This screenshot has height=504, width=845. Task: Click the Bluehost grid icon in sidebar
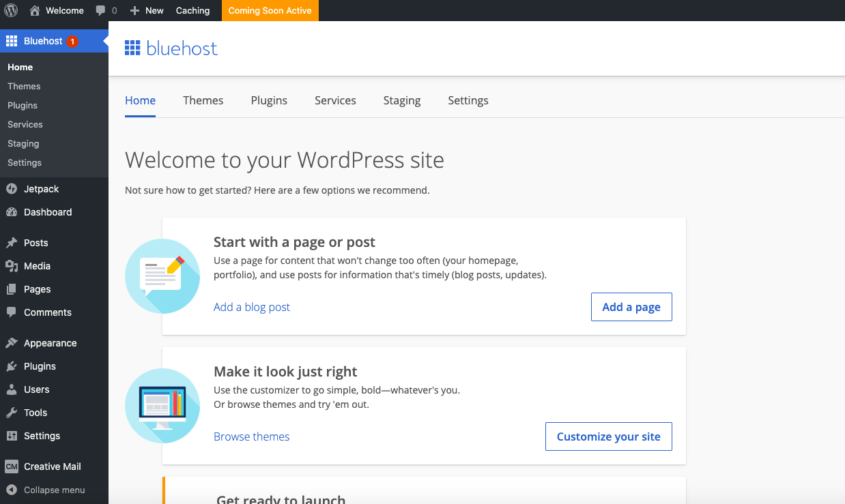pyautogui.click(x=11, y=41)
